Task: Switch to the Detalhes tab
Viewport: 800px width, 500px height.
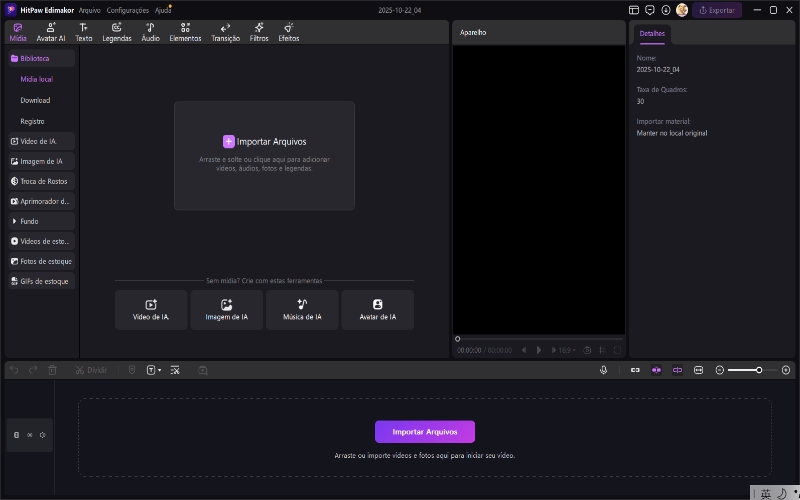Action: click(x=652, y=33)
